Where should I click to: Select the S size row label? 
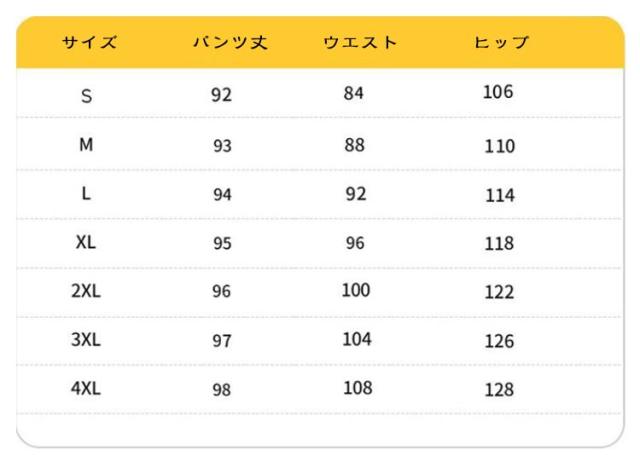pos(87,96)
